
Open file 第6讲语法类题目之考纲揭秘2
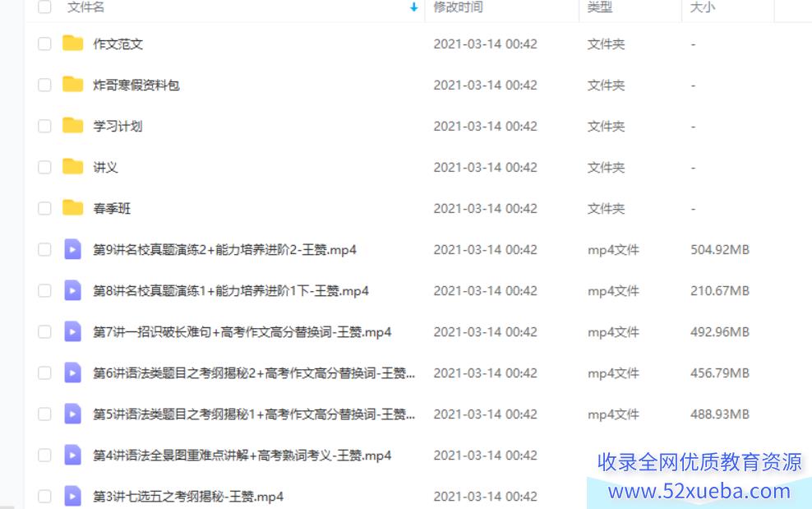254,373
